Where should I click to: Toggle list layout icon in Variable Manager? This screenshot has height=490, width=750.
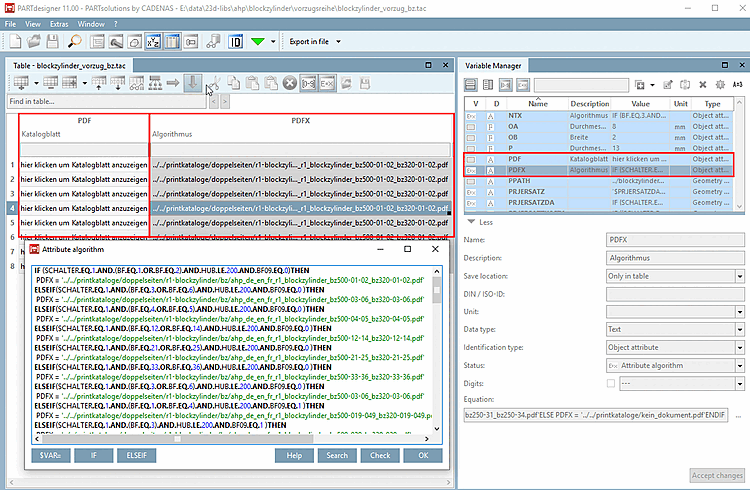pos(471,85)
